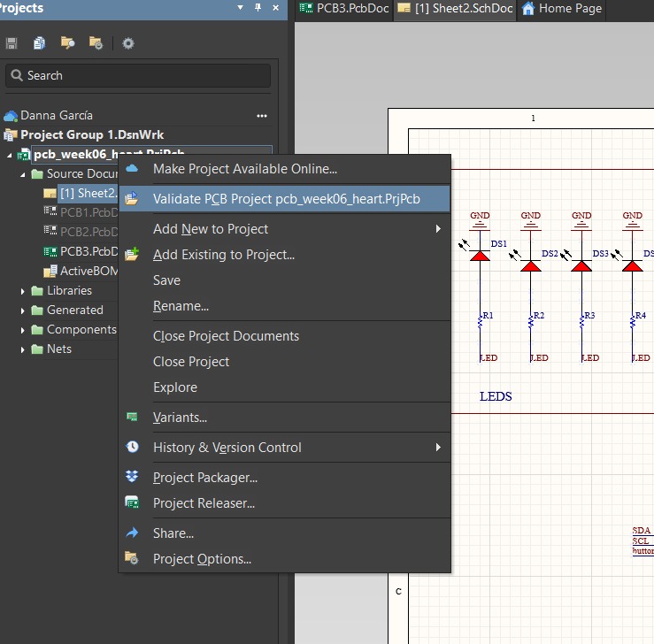Open the three-dots menu next to Danna García
Image resolution: width=654 pixels, height=644 pixels.
coord(261,116)
